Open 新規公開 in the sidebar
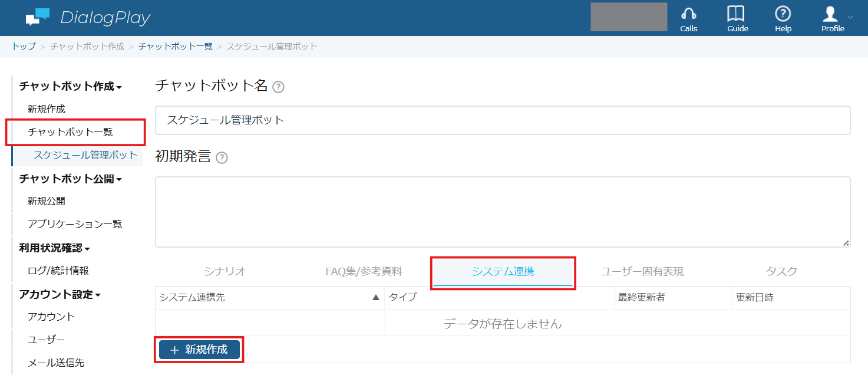 click(47, 201)
